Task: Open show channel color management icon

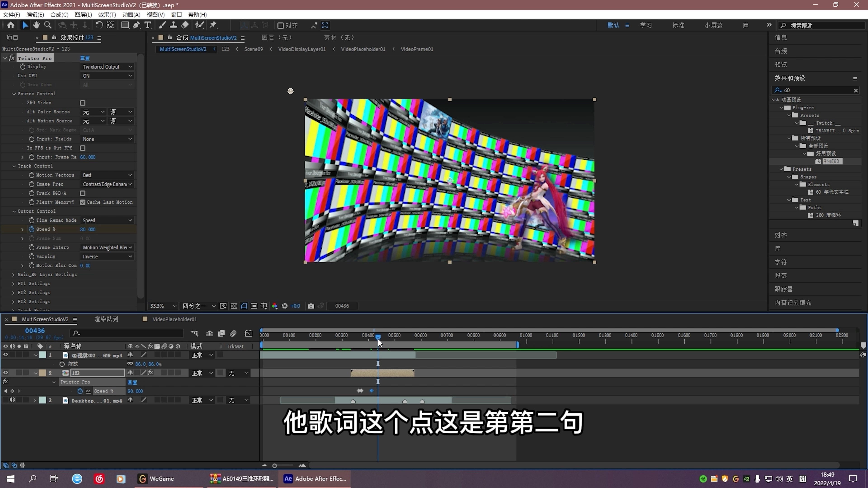Action: pos(275,306)
